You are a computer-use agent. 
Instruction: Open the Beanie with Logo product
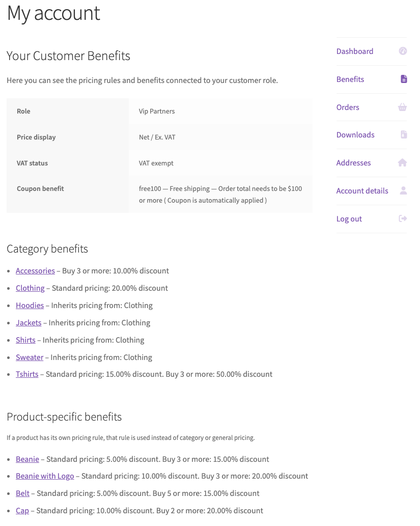tap(45, 476)
